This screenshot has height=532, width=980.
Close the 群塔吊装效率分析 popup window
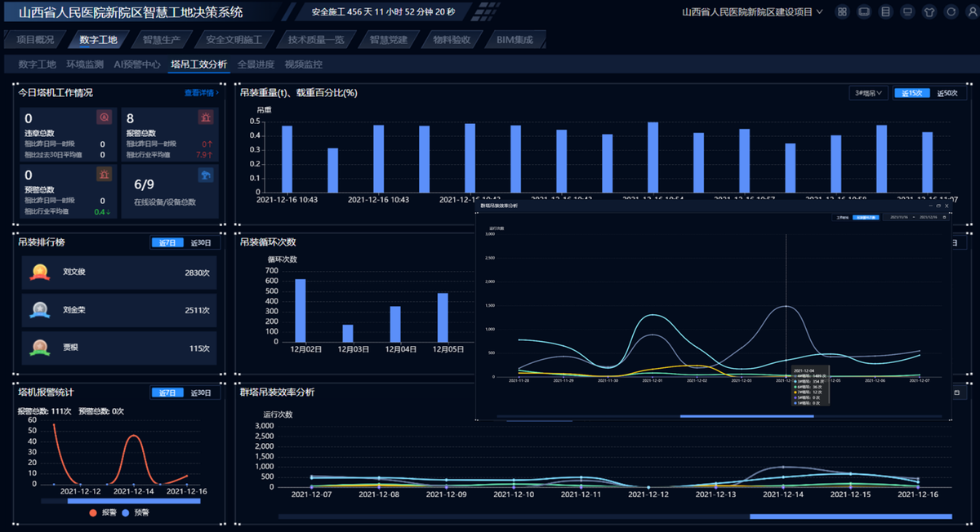pyautogui.click(x=947, y=206)
